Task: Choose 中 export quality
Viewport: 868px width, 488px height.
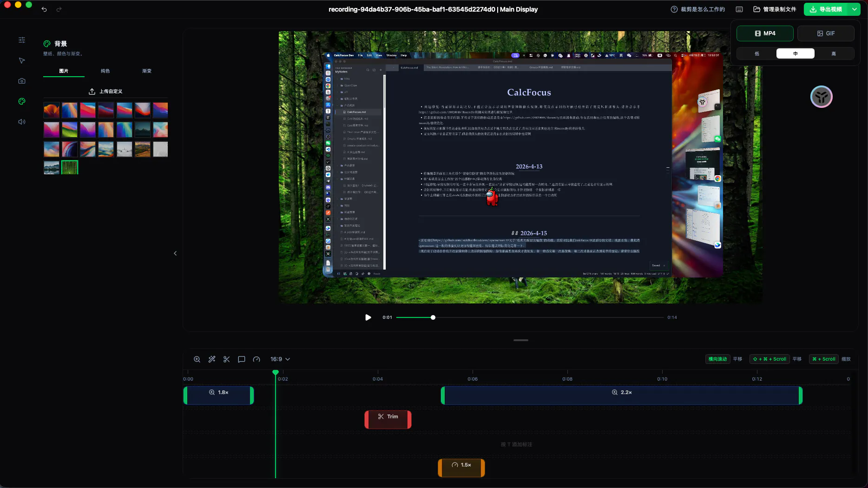Action: tap(795, 53)
